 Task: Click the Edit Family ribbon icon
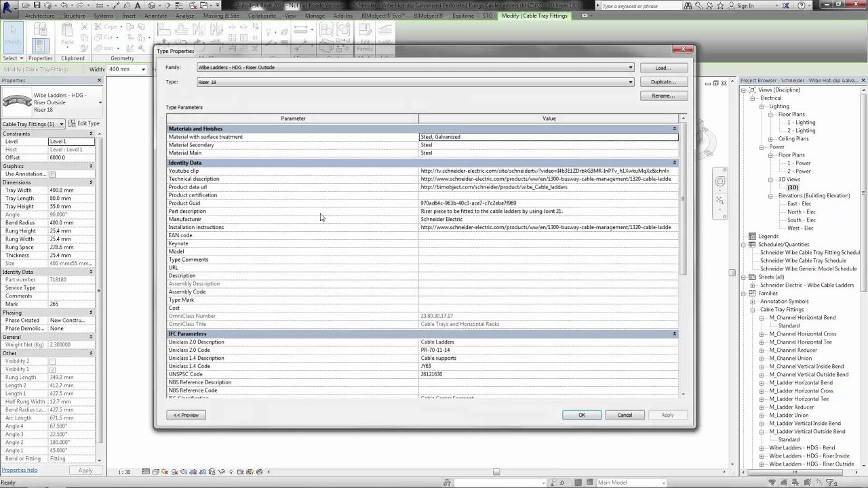[365, 37]
